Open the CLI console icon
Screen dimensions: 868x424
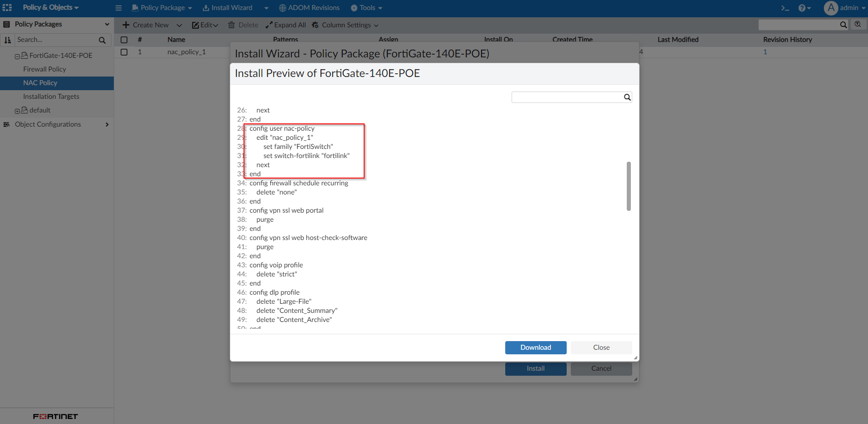pos(785,8)
